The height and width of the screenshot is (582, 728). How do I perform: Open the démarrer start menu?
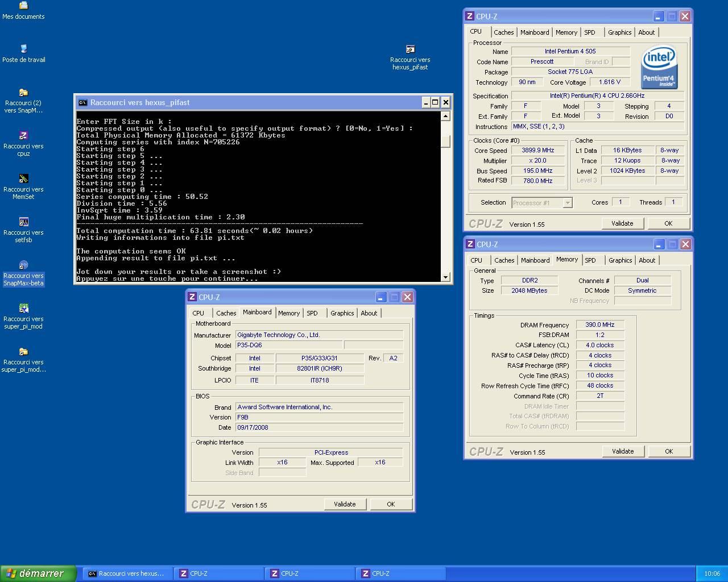point(38,573)
